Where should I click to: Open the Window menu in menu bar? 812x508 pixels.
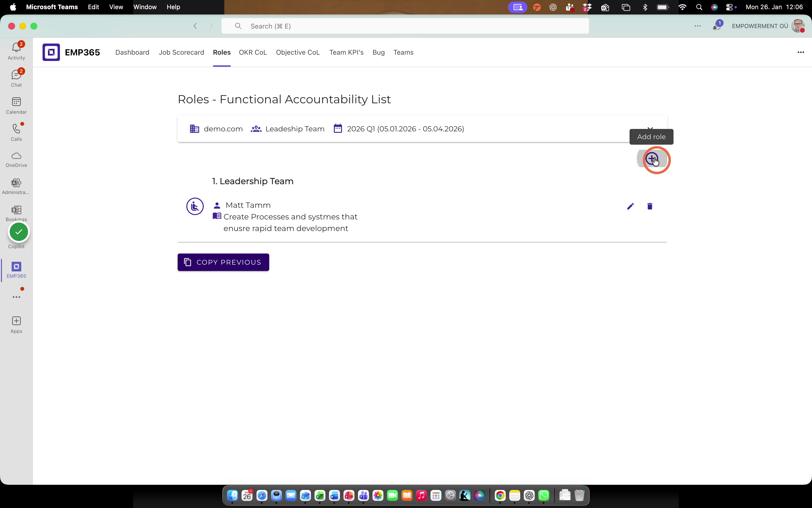145,7
